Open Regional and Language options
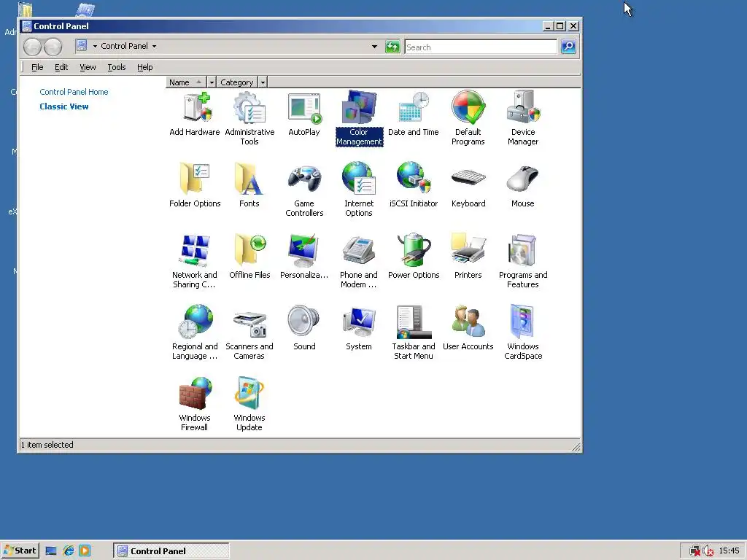 pyautogui.click(x=194, y=333)
